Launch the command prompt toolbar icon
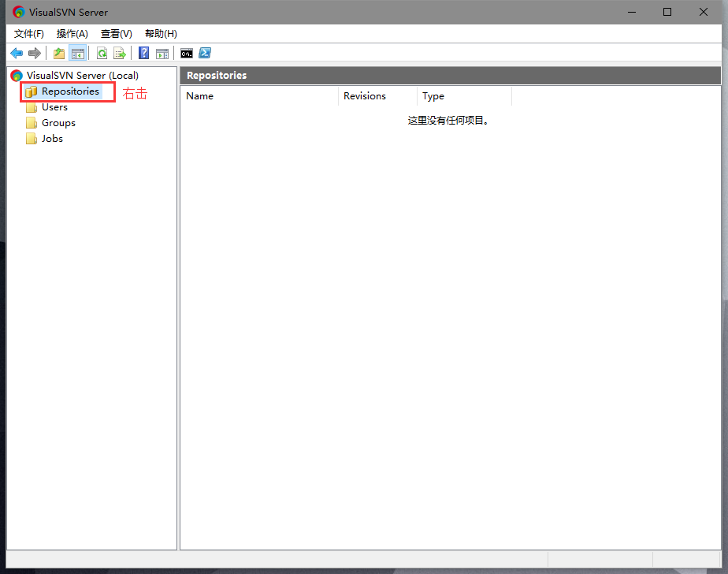728x574 pixels. (x=187, y=54)
